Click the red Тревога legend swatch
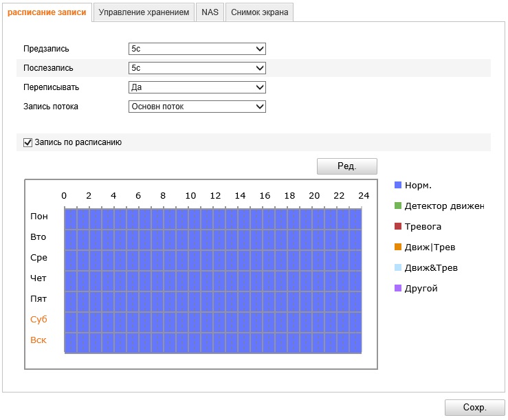The height and width of the screenshot is (420, 508). point(398,226)
